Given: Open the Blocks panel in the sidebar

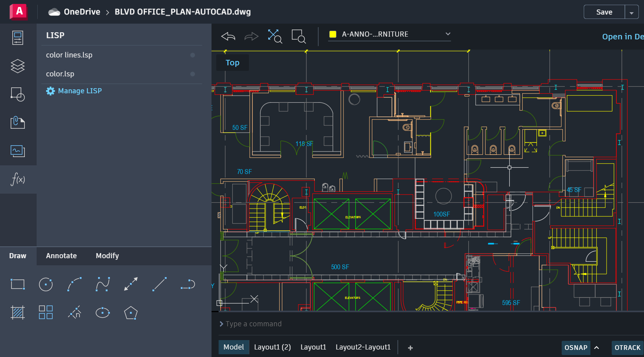Looking at the screenshot, I should click(x=17, y=94).
